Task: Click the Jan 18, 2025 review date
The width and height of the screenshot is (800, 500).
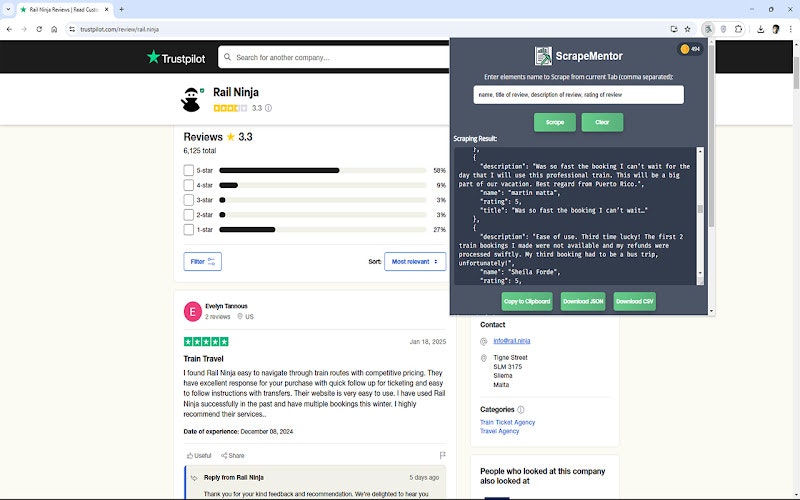Action: click(x=428, y=342)
